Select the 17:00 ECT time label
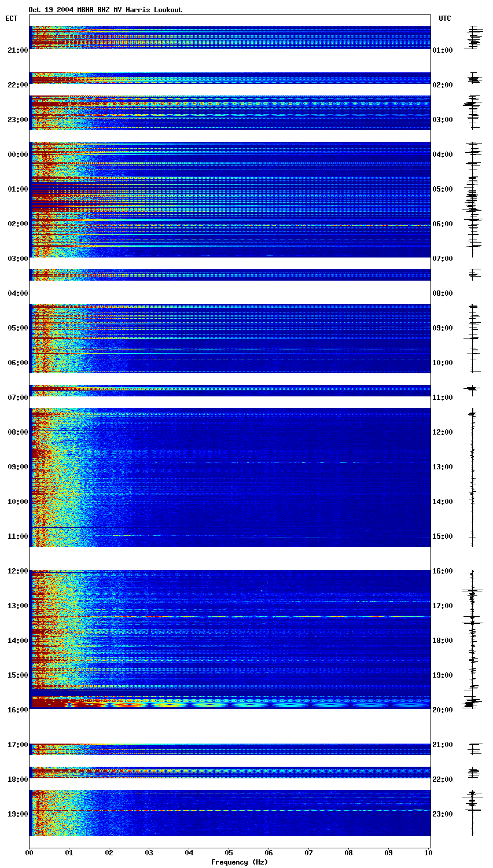This screenshot has width=493, height=868. coord(17,745)
